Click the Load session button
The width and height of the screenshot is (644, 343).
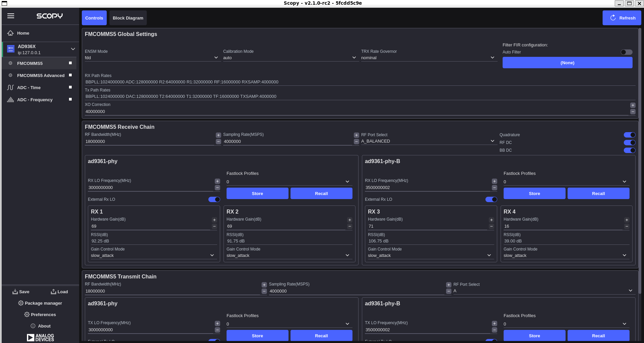tap(59, 292)
